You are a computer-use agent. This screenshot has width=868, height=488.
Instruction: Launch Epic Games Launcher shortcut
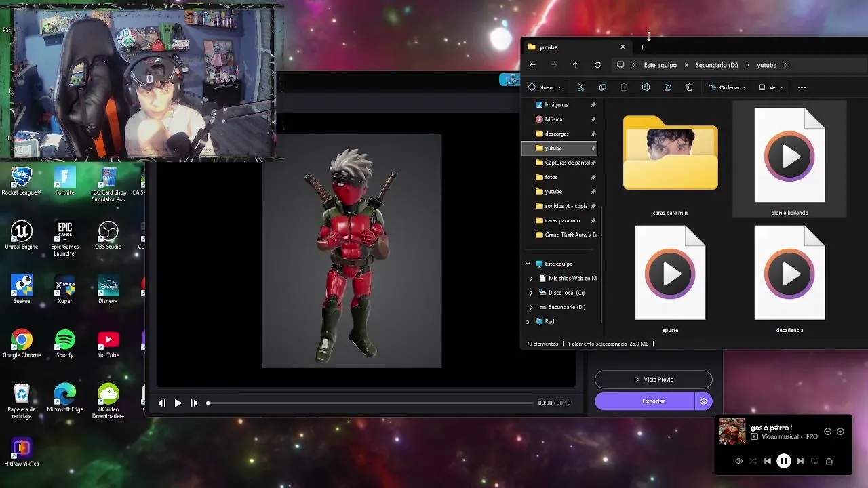click(x=65, y=238)
